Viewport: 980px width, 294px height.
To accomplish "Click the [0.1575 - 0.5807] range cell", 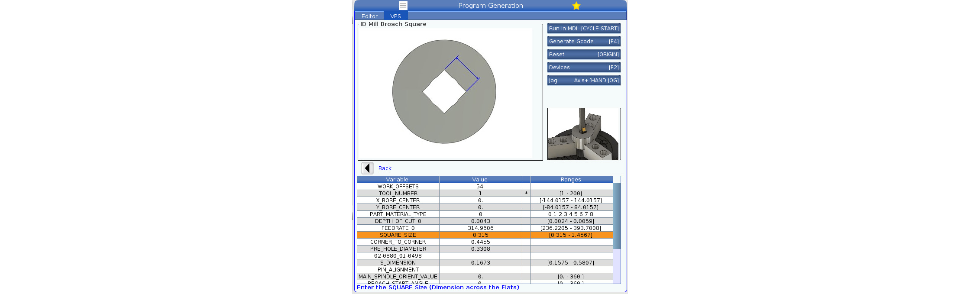I will coord(571,263).
